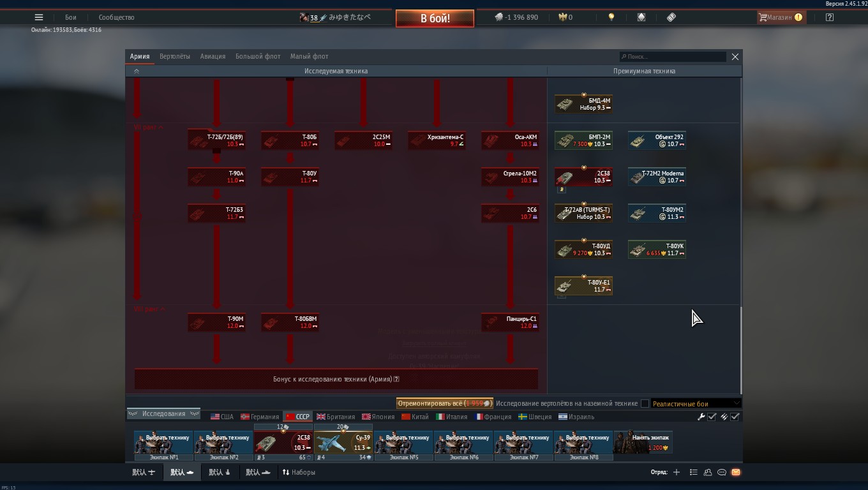This screenshot has height=490, width=868.
Task: Select the Панцирь-С1 vehicle
Action: click(x=510, y=322)
